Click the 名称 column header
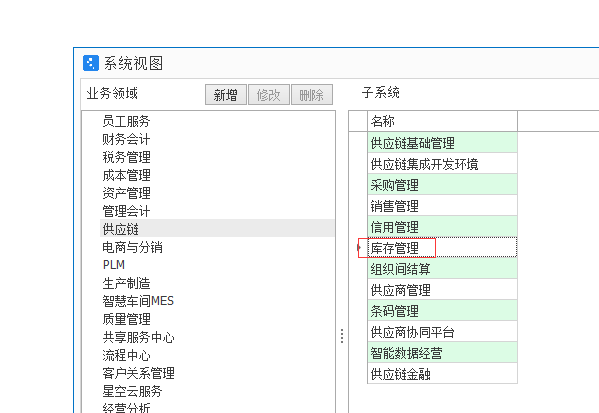The height and width of the screenshot is (413, 599). 442,121
